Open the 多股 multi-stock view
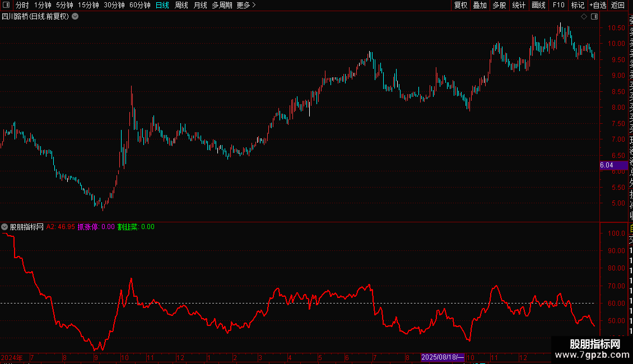 499,5
